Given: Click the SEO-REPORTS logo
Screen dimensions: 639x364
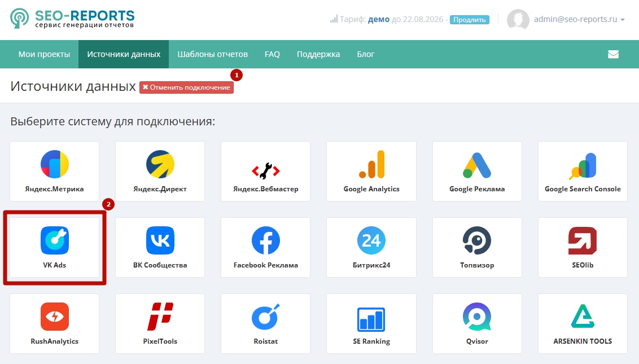Looking at the screenshot, I should coord(72,19).
